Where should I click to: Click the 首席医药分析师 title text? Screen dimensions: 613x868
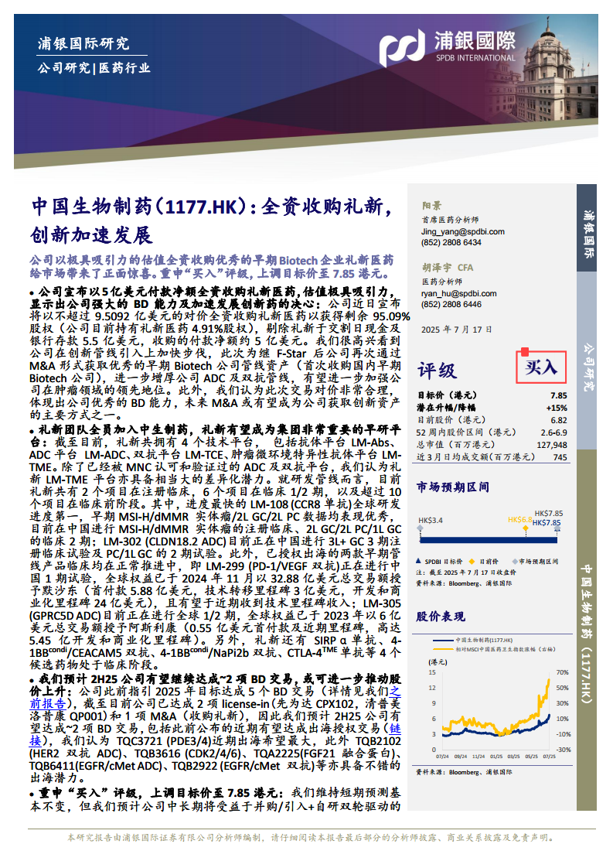click(x=451, y=219)
